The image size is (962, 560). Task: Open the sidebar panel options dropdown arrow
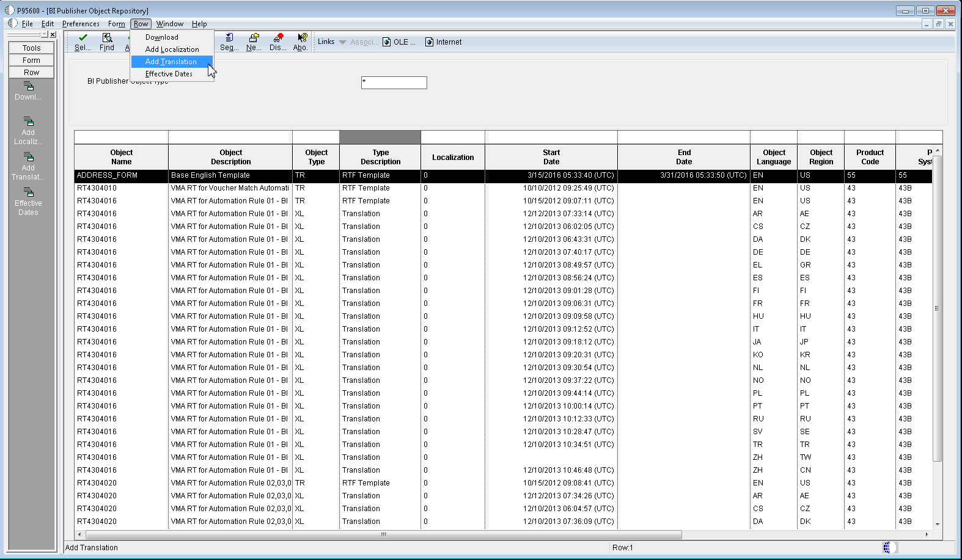44,34
